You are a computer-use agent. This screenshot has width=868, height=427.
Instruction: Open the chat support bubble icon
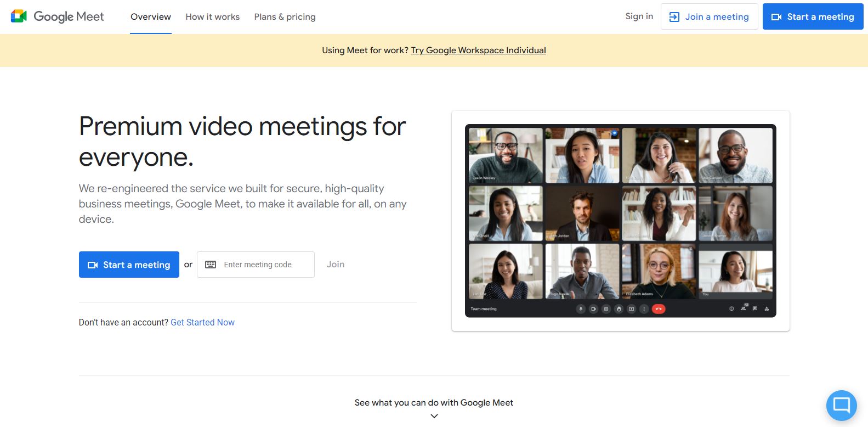tap(842, 405)
